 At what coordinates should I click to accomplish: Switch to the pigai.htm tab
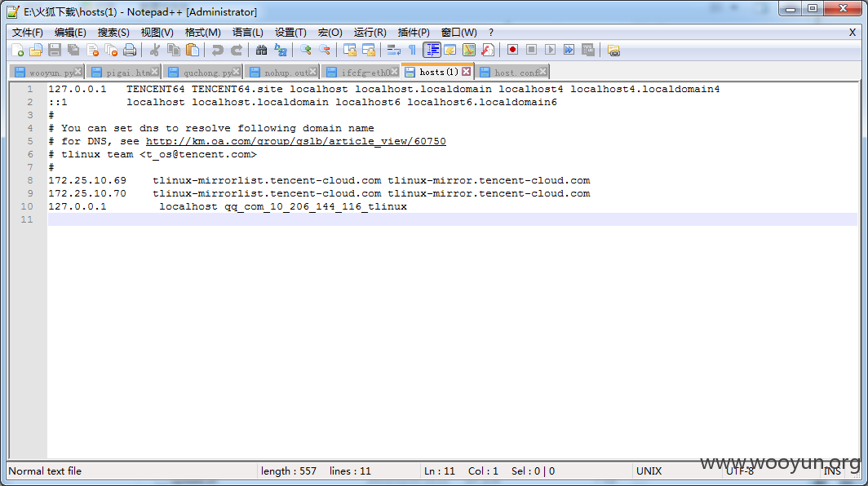123,73
